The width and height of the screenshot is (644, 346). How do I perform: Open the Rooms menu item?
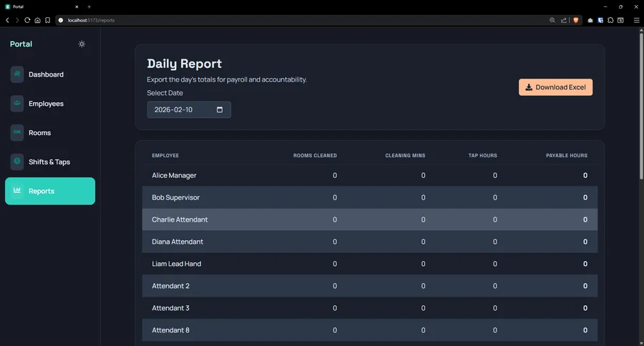coord(50,132)
